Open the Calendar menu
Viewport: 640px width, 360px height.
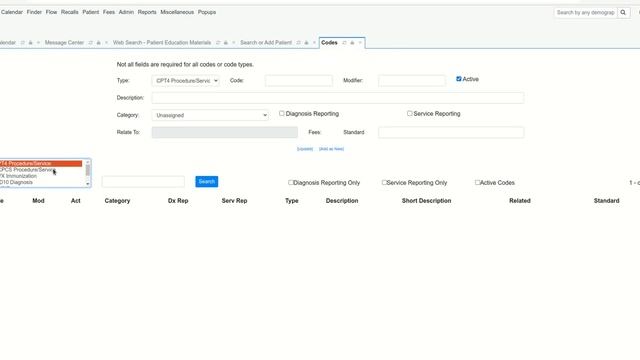point(12,12)
